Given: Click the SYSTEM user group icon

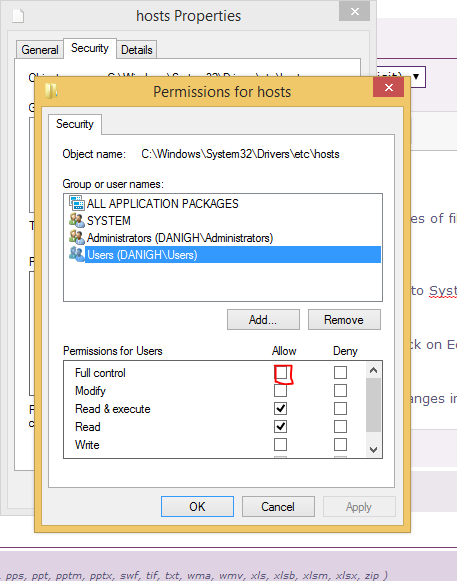Looking at the screenshot, I should (77, 220).
